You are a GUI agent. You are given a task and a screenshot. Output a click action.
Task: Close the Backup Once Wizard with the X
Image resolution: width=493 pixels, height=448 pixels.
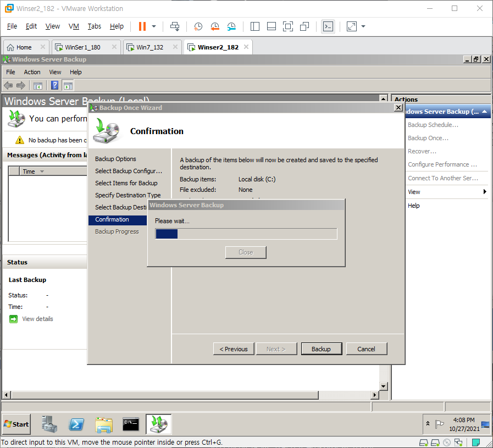click(x=398, y=108)
